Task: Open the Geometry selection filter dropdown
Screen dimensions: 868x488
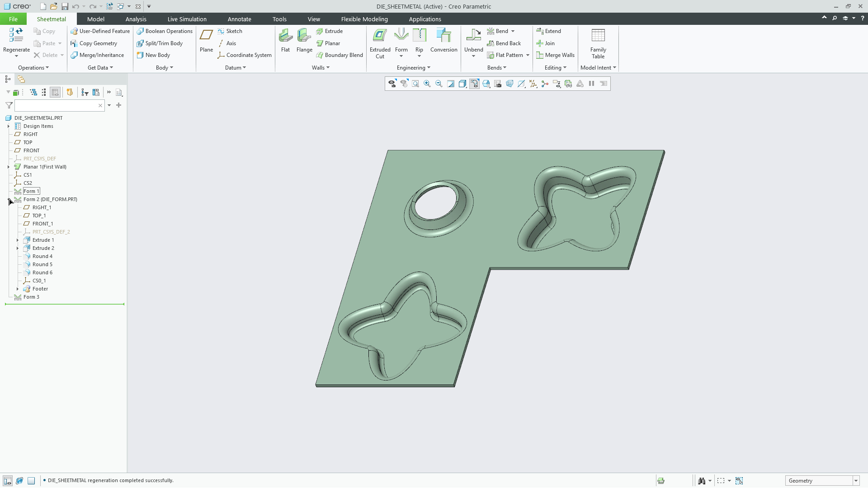Action: 856,481
